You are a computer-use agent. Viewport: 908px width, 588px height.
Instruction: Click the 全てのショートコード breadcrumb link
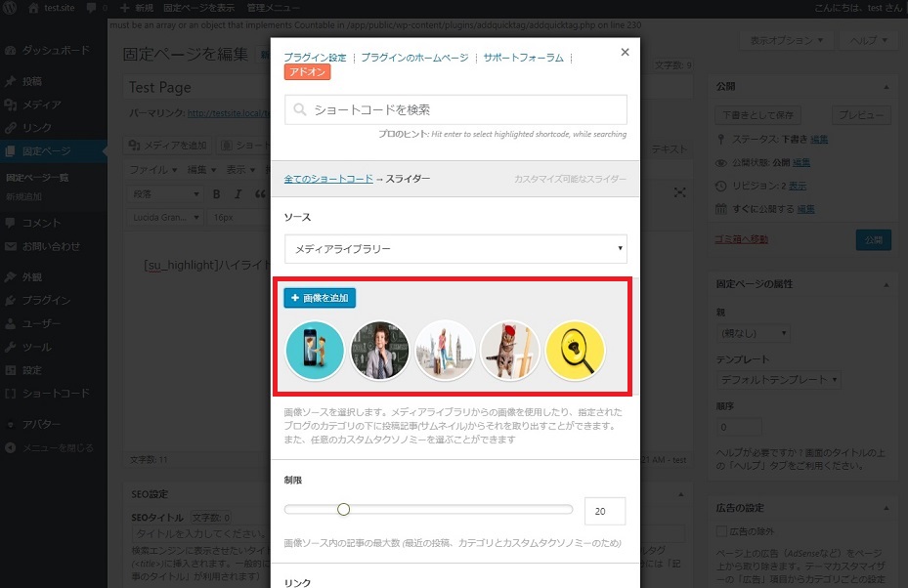(328, 179)
